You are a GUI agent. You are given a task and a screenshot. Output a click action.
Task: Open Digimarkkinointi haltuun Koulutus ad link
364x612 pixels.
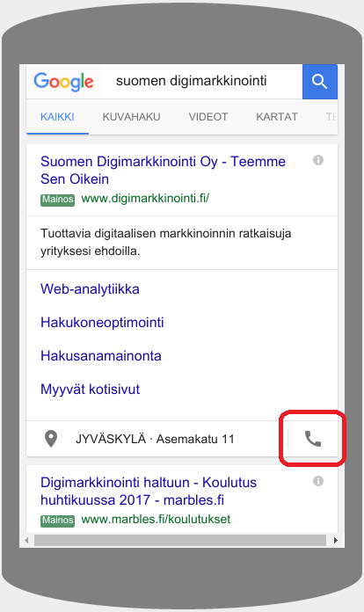[149, 491]
